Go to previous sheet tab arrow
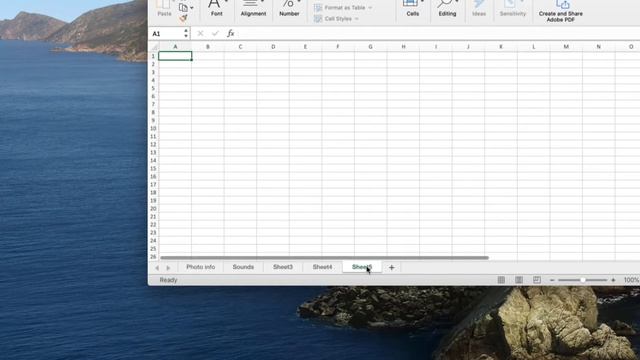 157,268
